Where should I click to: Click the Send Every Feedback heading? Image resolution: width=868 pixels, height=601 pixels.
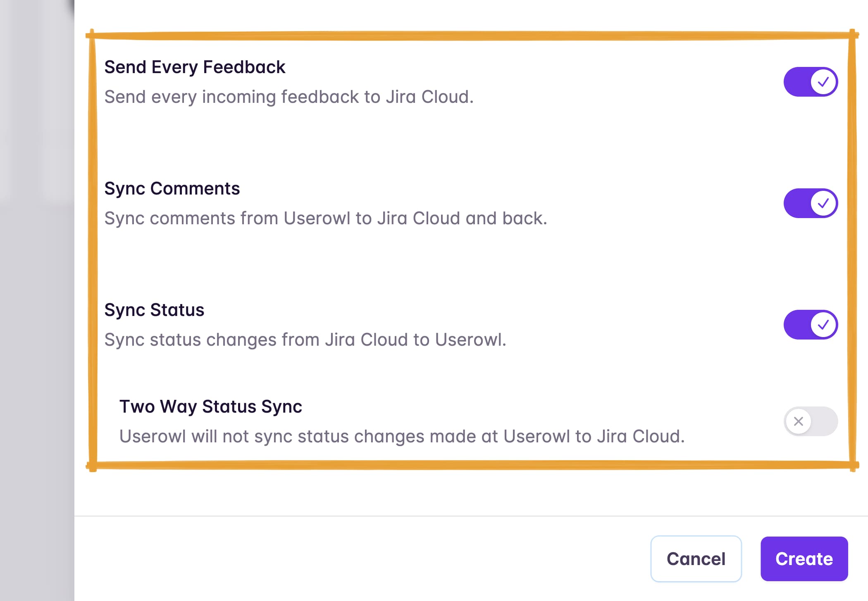(195, 67)
